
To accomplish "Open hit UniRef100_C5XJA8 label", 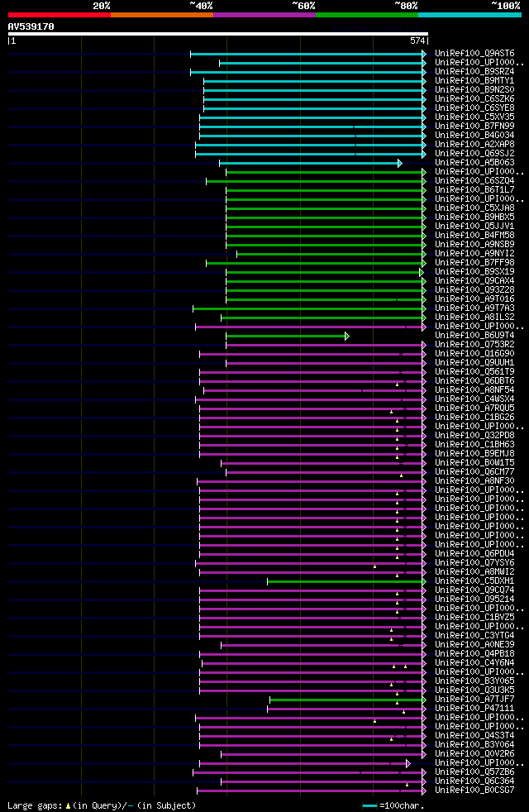I will (x=474, y=208).
